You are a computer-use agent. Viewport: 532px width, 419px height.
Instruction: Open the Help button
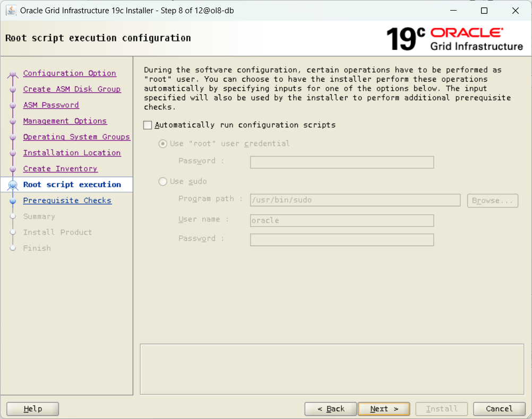point(32,409)
